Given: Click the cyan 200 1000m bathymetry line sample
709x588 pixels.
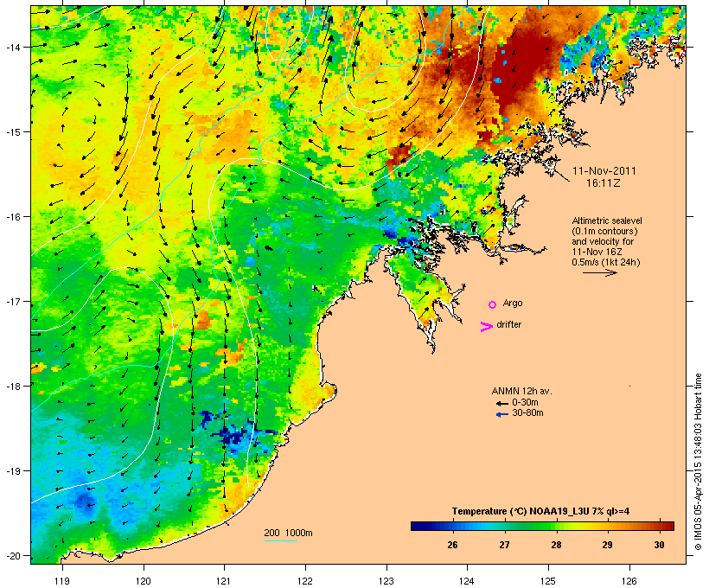Looking at the screenshot, I should (281, 540).
